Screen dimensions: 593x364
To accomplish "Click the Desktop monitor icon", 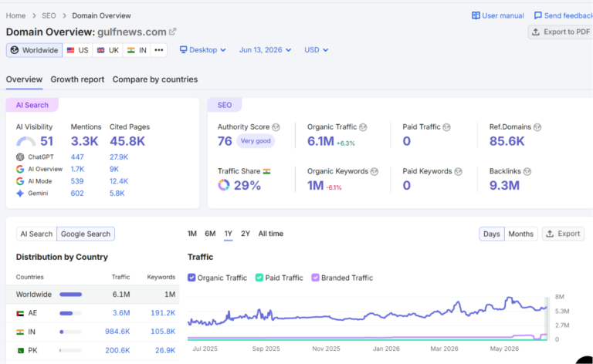I will (x=184, y=50).
